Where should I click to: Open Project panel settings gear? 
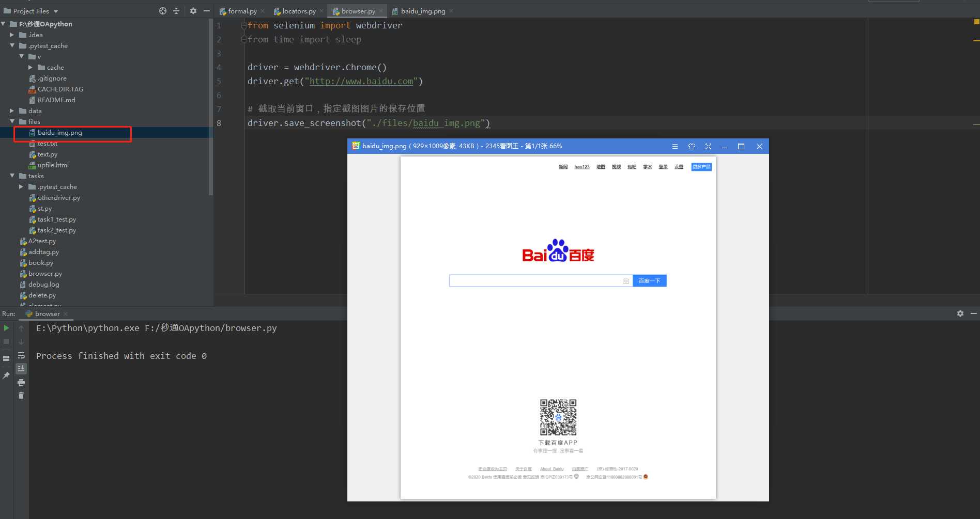tap(193, 11)
